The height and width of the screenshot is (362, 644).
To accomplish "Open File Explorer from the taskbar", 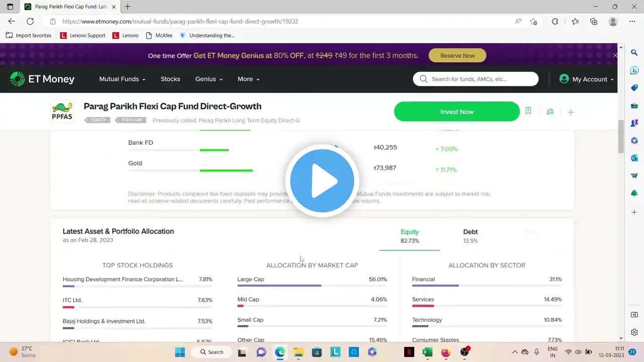I will click(298, 352).
